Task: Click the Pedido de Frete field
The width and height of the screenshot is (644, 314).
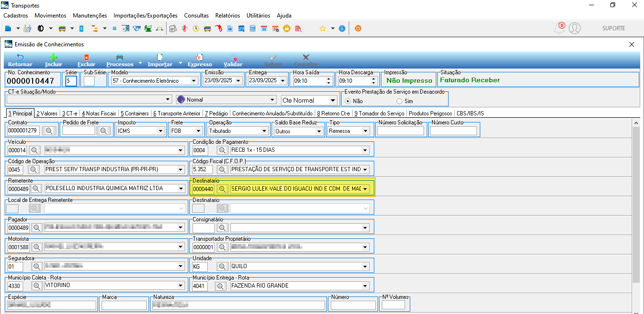Action: pos(79,131)
